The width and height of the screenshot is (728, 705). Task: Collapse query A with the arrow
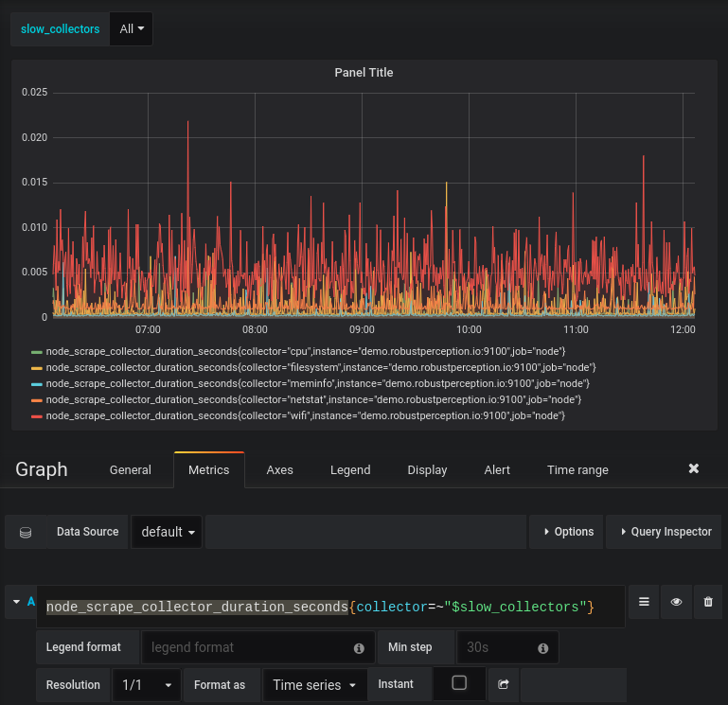(17, 602)
